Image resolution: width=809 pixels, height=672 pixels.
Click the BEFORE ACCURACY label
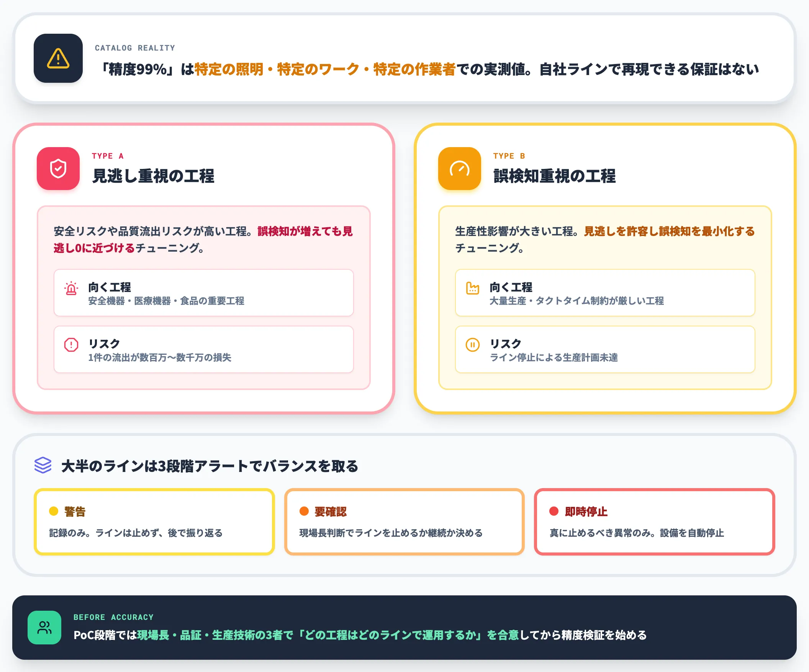coord(114,617)
